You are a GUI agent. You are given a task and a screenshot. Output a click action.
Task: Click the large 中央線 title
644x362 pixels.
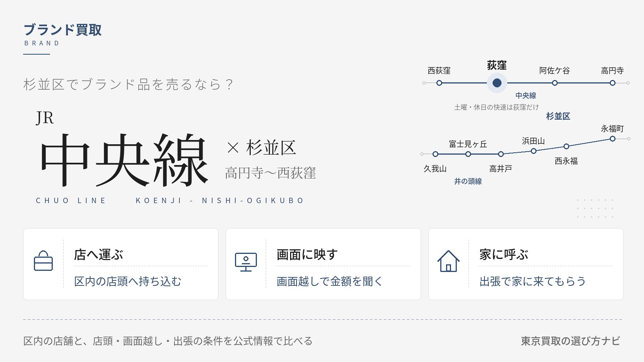[x=124, y=159]
